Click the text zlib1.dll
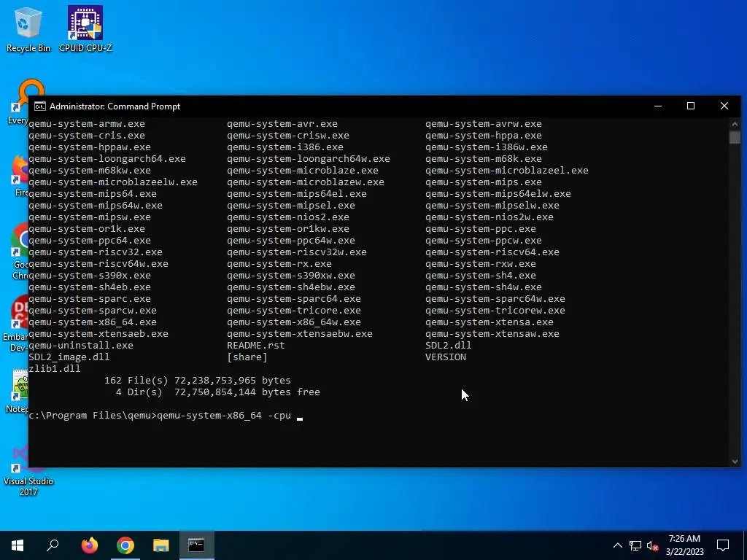This screenshot has height=560, width=747. pyautogui.click(x=54, y=368)
